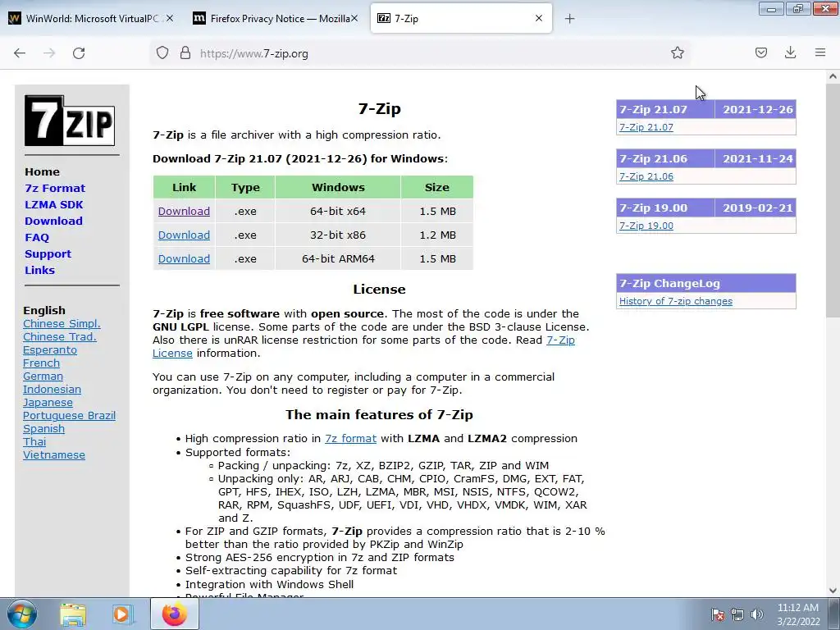Go back to previous page

20,53
